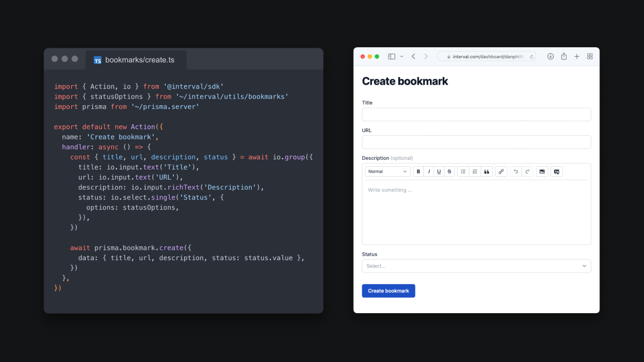Toggle underline formatting in the editor
Image resolution: width=644 pixels, height=362 pixels.
point(439,172)
